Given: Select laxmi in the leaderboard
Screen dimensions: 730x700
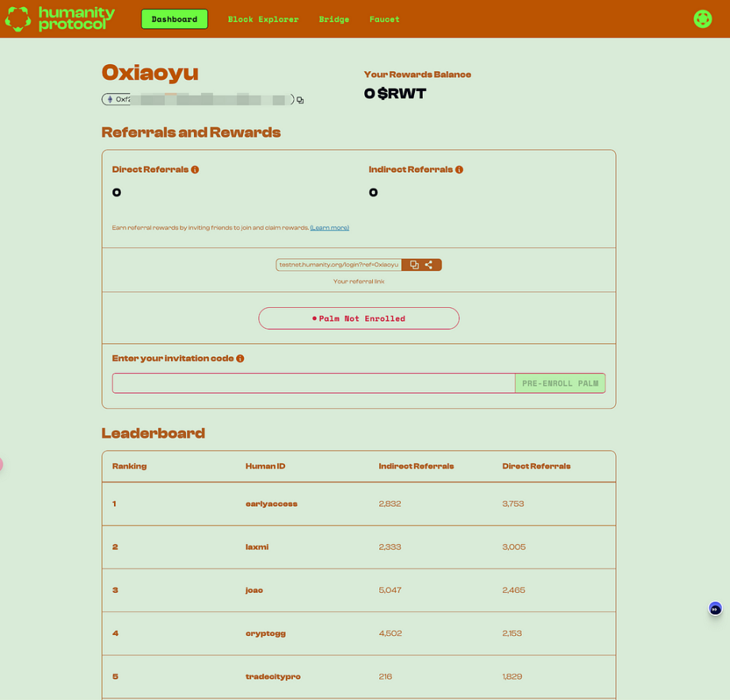Looking at the screenshot, I should pyautogui.click(x=257, y=546).
